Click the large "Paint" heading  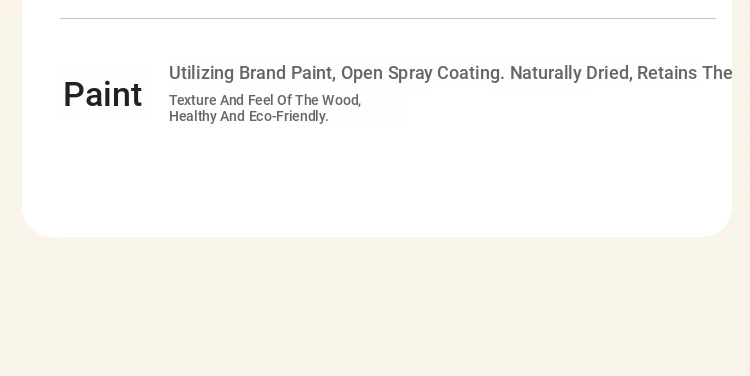102,94
